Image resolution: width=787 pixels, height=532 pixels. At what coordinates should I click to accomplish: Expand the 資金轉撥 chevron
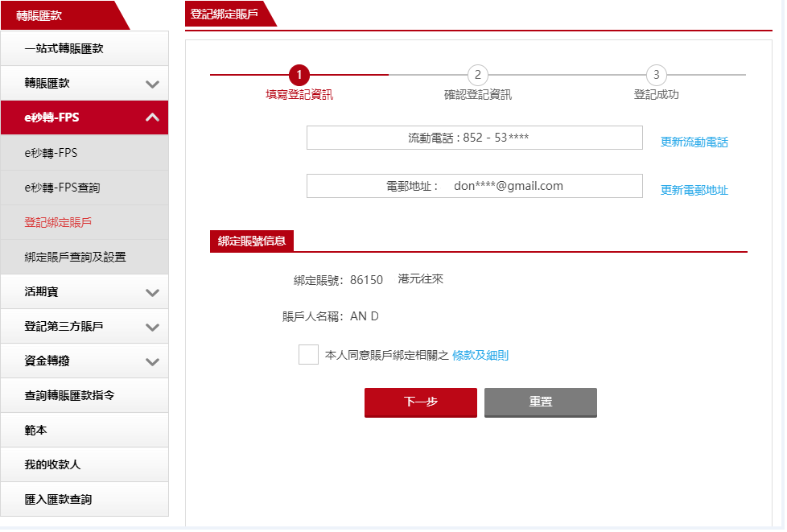pos(152,362)
